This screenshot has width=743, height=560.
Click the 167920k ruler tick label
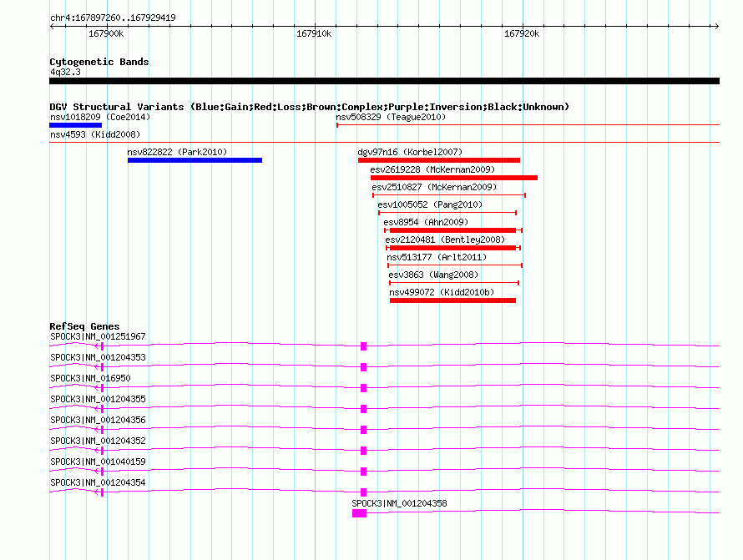click(x=522, y=33)
